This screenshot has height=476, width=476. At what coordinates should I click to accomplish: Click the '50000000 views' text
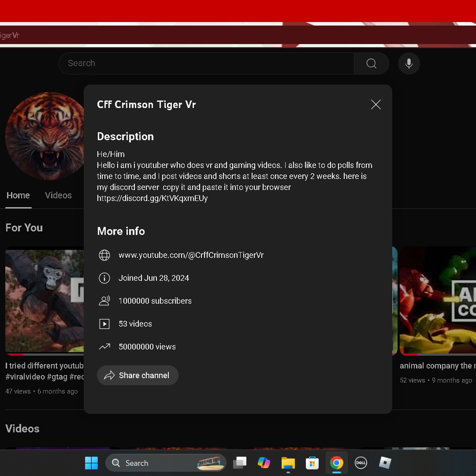pyautogui.click(x=147, y=347)
